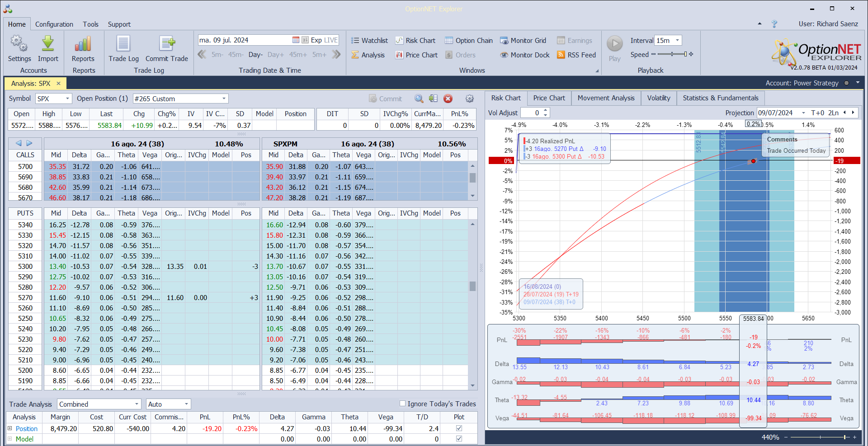The image size is (868, 446).
Task: Open the RSS Feed window
Action: [x=576, y=55]
